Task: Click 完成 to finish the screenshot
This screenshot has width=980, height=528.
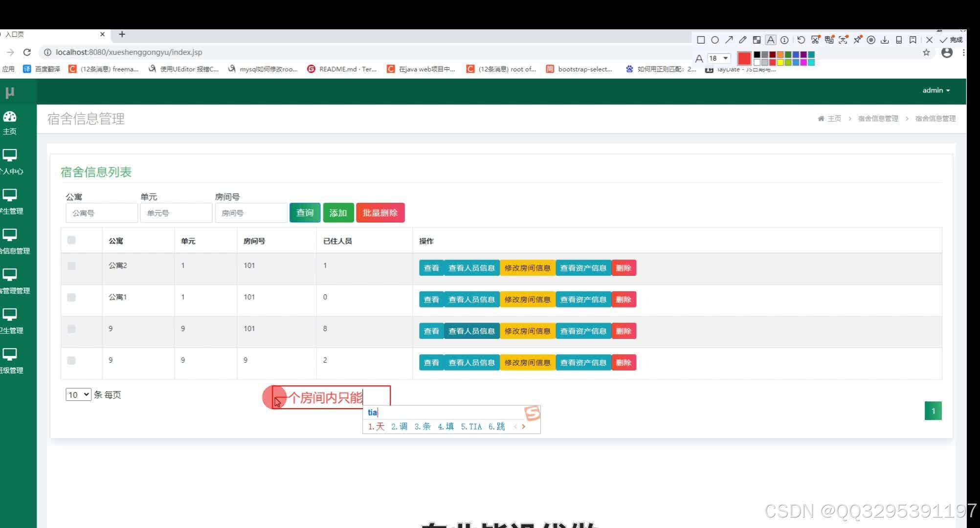Action: pos(951,40)
